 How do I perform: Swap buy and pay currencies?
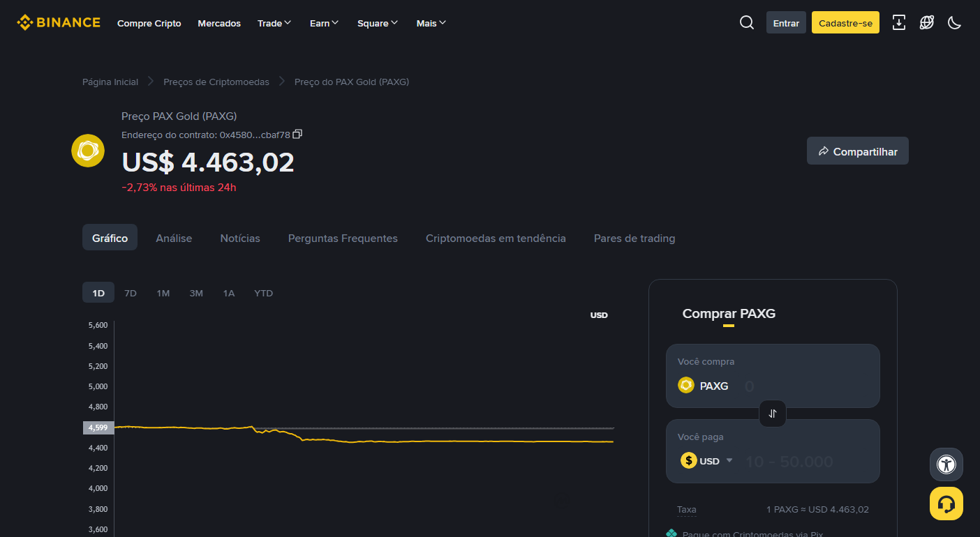pyautogui.click(x=773, y=414)
